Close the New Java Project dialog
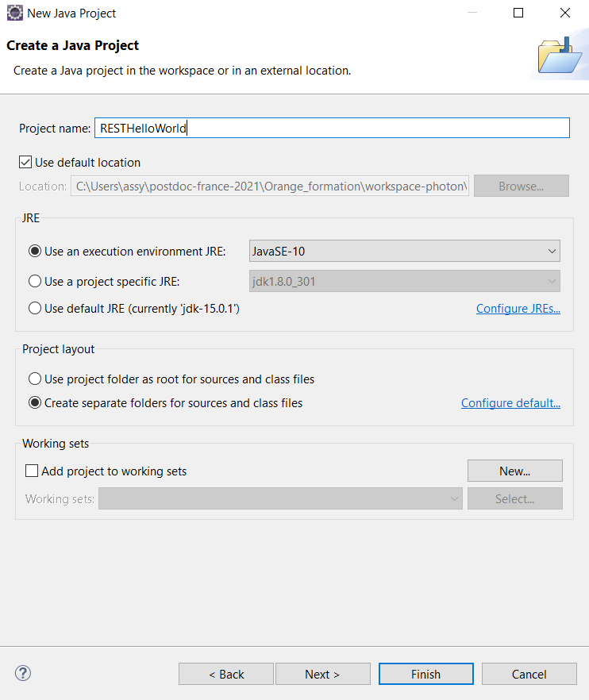 pos(565,13)
